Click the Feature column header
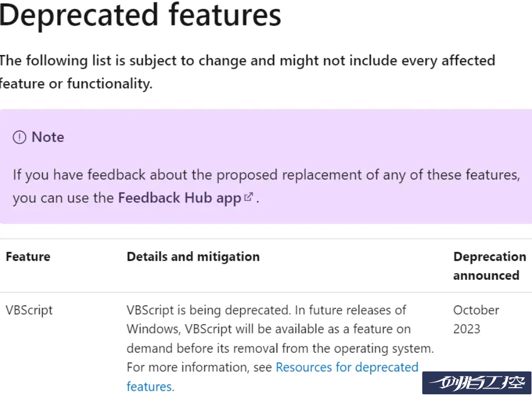Image resolution: width=532 pixels, height=399 pixels. pos(28,256)
